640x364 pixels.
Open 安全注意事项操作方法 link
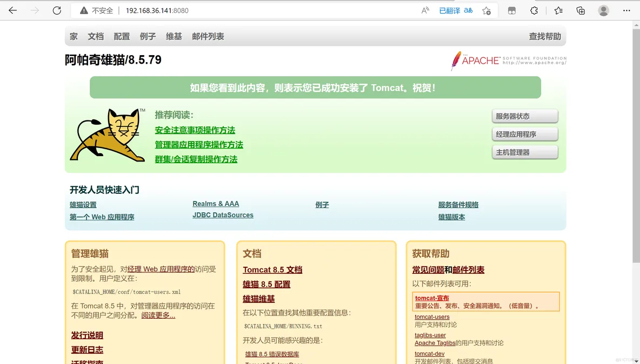coord(195,130)
